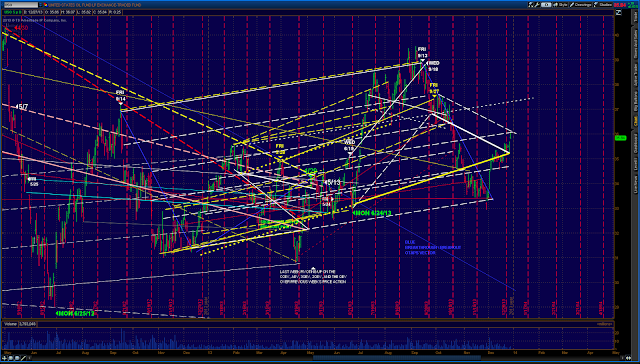Click the low price L: field
Image resolution: width=640 pixels, height=364 pixels.
click(x=84, y=12)
